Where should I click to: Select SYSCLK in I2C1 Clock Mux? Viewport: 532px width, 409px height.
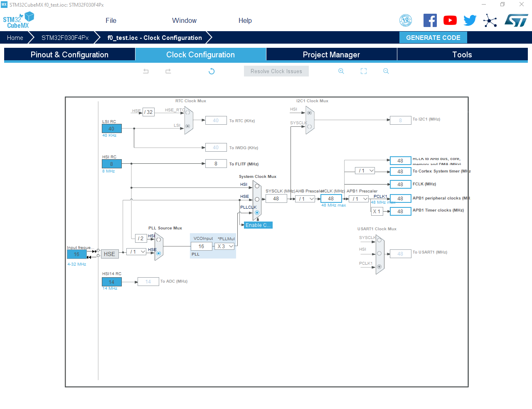[x=309, y=126]
